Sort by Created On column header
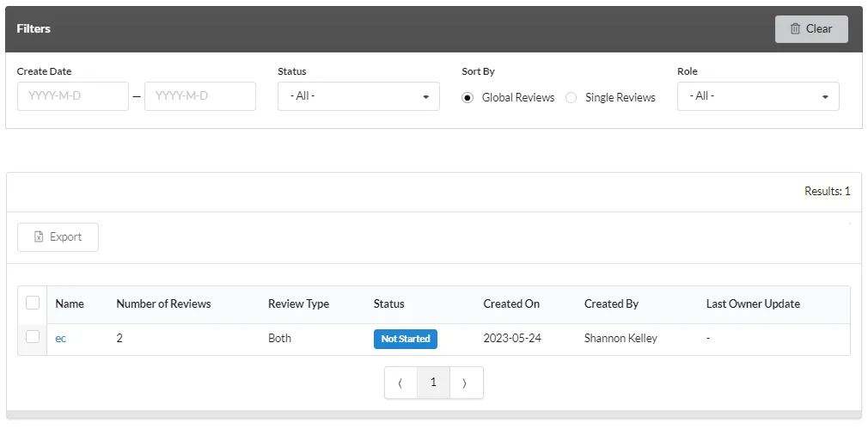Image resolution: width=868 pixels, height=429 pixels. tap(511, 303)
